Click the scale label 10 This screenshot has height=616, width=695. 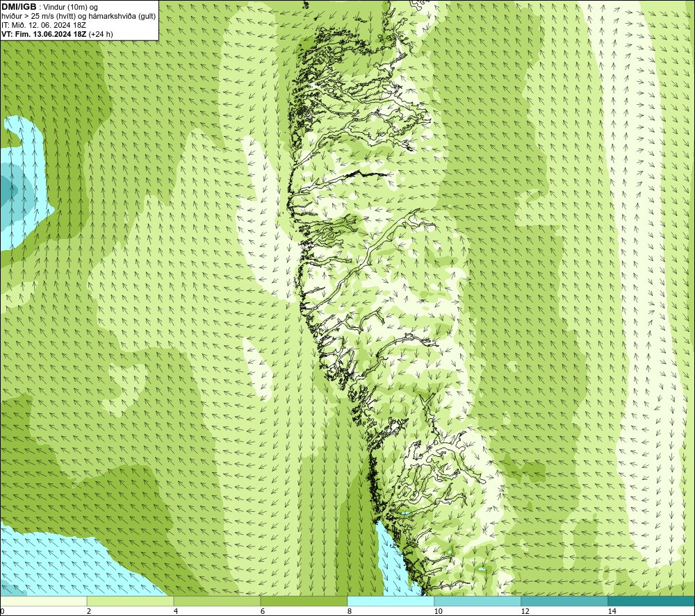click(438, 611)
